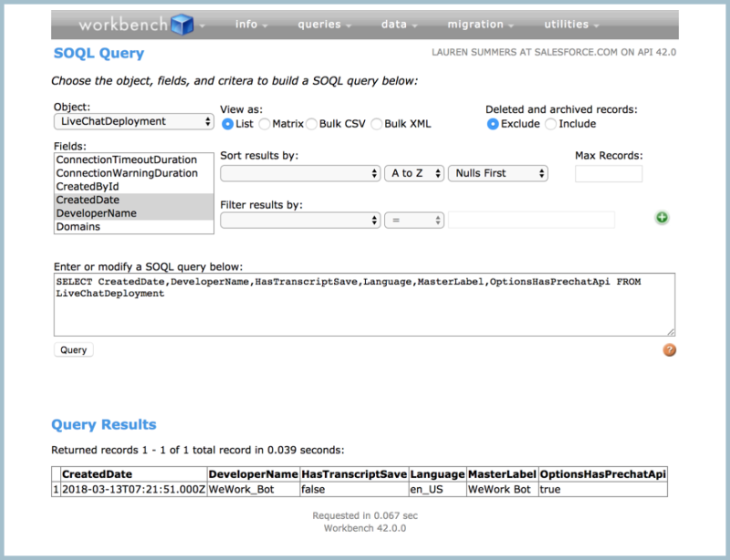Open the info menu
Screen dimensions: 730x560
(252, 25)
